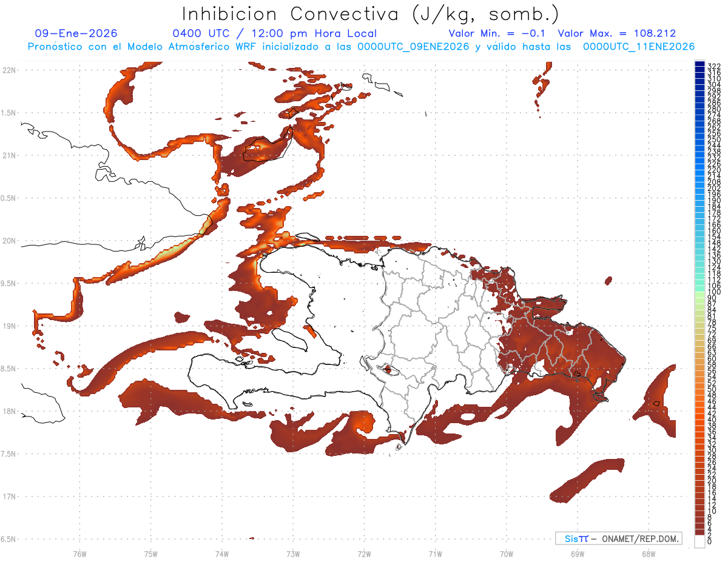Select the 'Valor Max. = 108.212' readout

[x=617, y=33]
